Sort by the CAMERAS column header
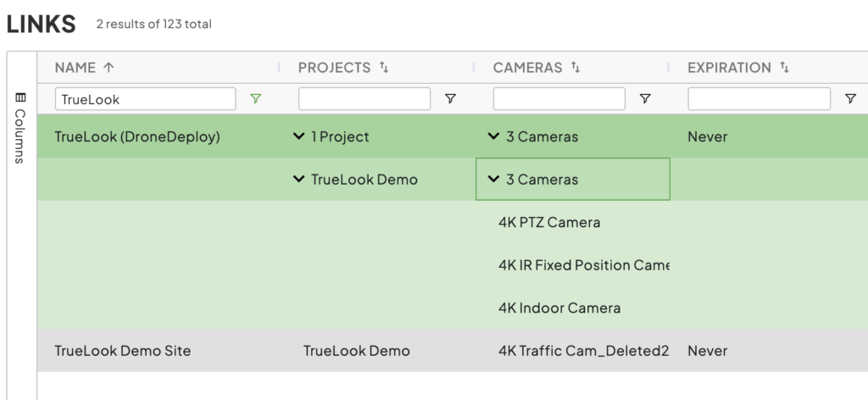 (527, 68)
